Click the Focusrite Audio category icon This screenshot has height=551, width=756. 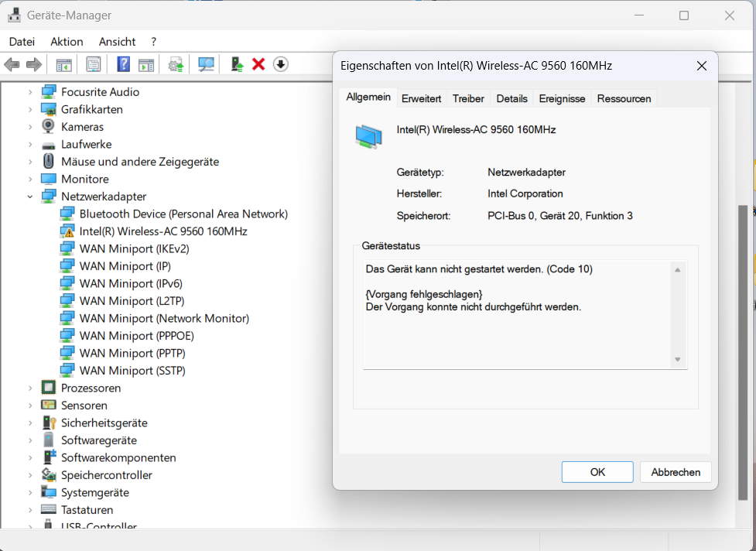tap(49, 91)
